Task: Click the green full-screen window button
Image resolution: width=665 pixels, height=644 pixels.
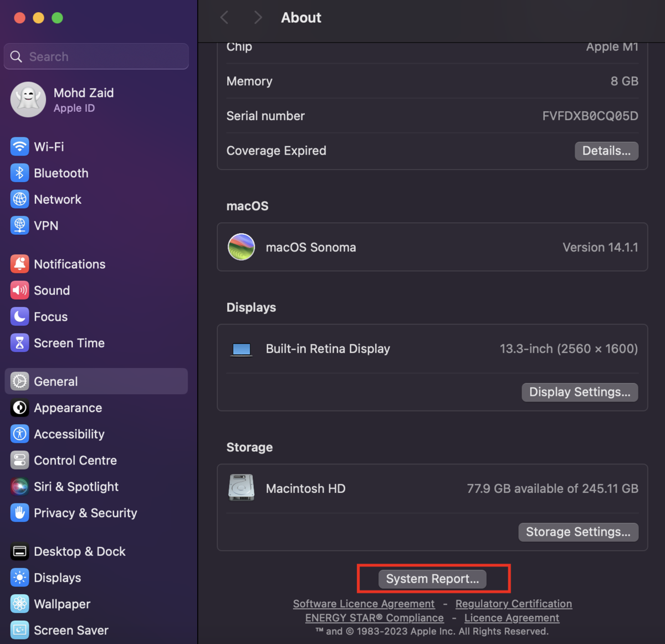Action: pos(57,18)
